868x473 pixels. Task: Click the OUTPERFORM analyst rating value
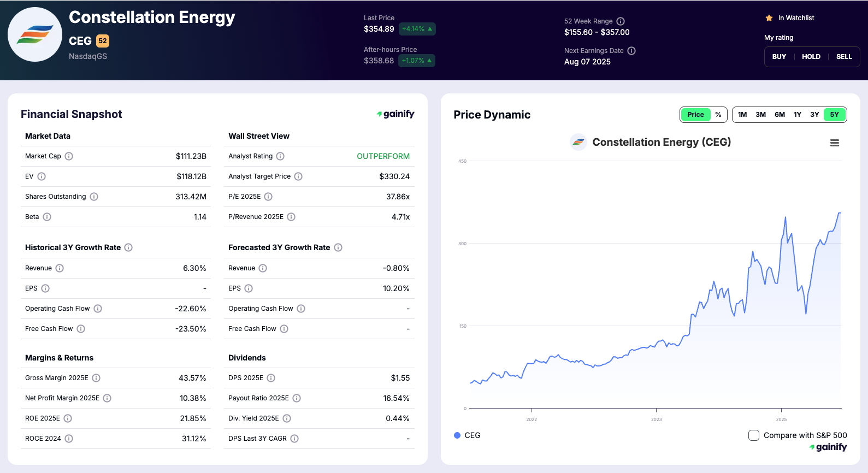383,156
